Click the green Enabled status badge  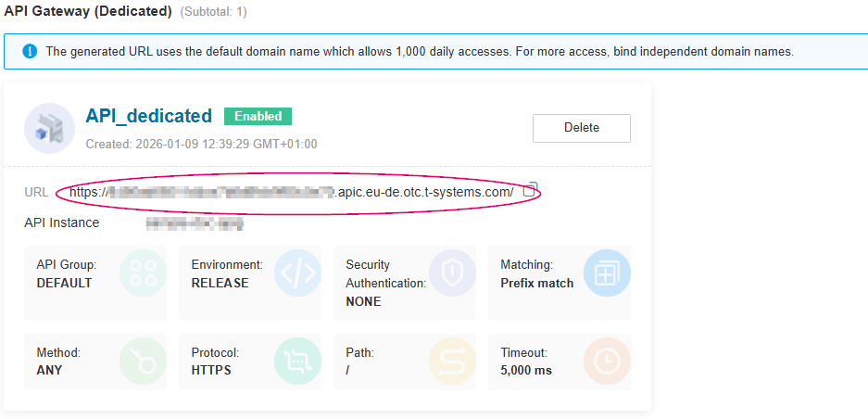click(x=258, y=116)
